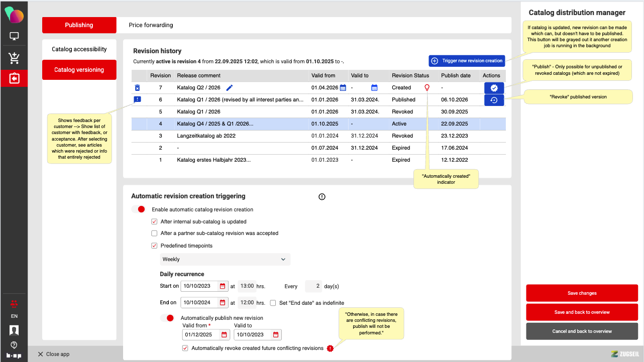The image size is (644, 362).
Task: Click pencil icon to edit Katalog Q2 / 2026 comment
Action: pos(230,88)
